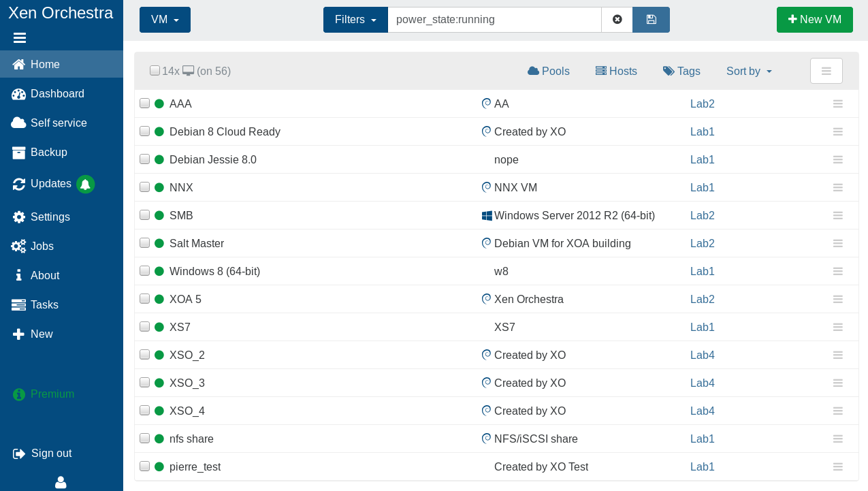
Task: Click the Updates notification bell icon
Action: (x=85, y=184)
